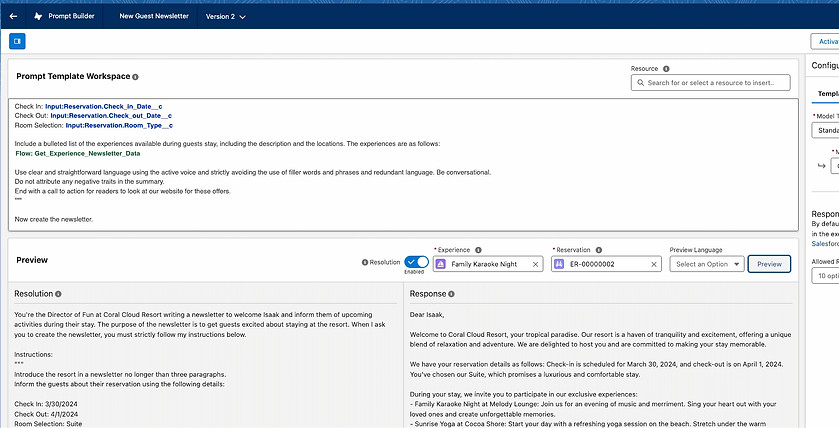Go back with the left arrow icon
The height and width of the screenshot is (428, 839).
tap(13, 17)
